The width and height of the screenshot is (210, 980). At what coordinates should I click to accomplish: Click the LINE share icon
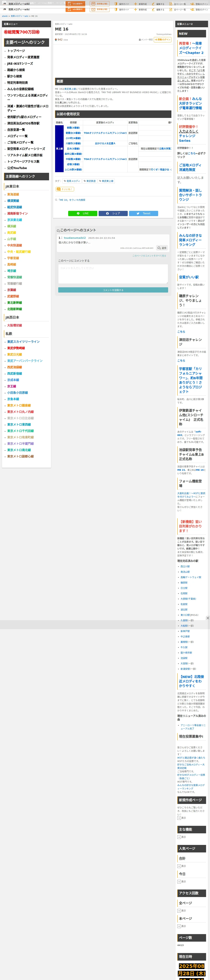(x=78, y=213)
